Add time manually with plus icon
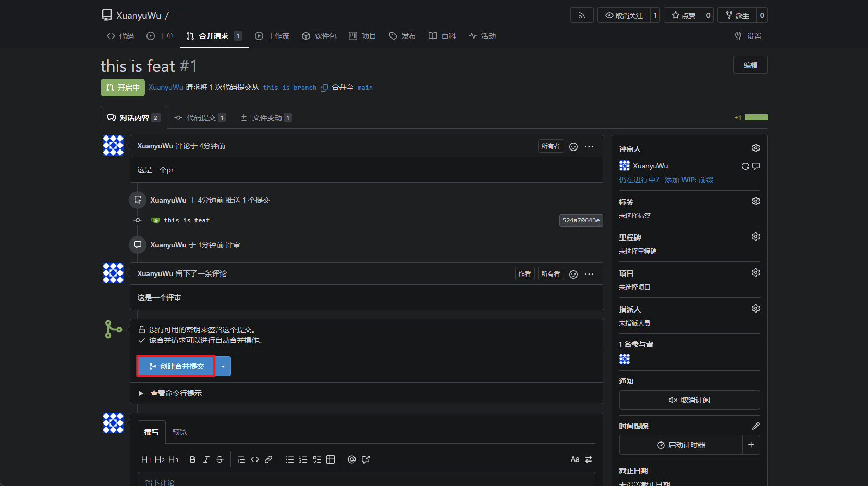This screenshot has height=486, width=868. 751,445
